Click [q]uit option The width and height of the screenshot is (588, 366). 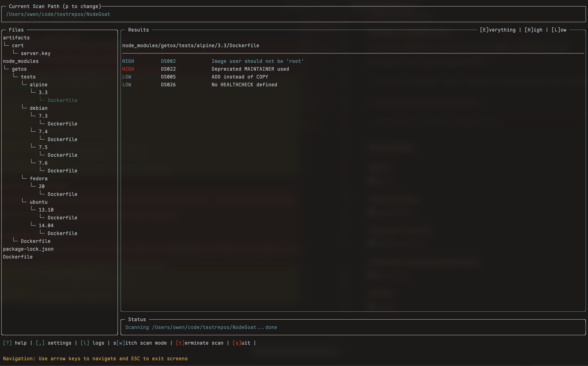[x=241, y=343]
